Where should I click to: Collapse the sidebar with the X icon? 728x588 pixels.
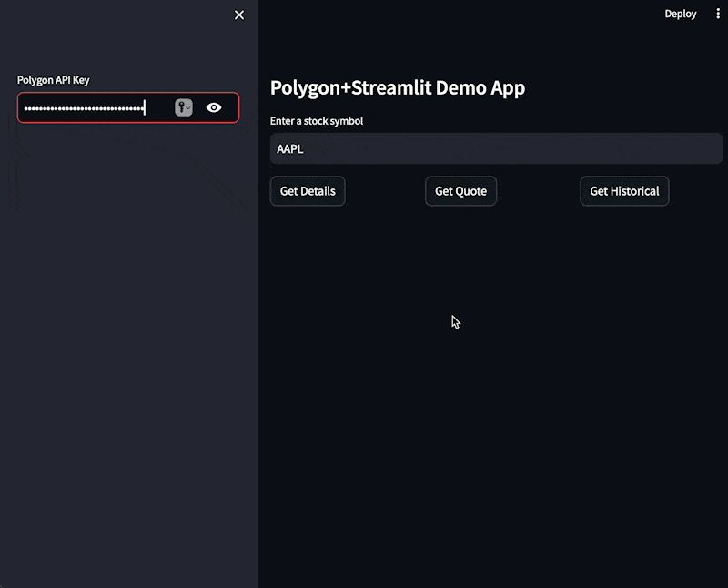point(239,15)
